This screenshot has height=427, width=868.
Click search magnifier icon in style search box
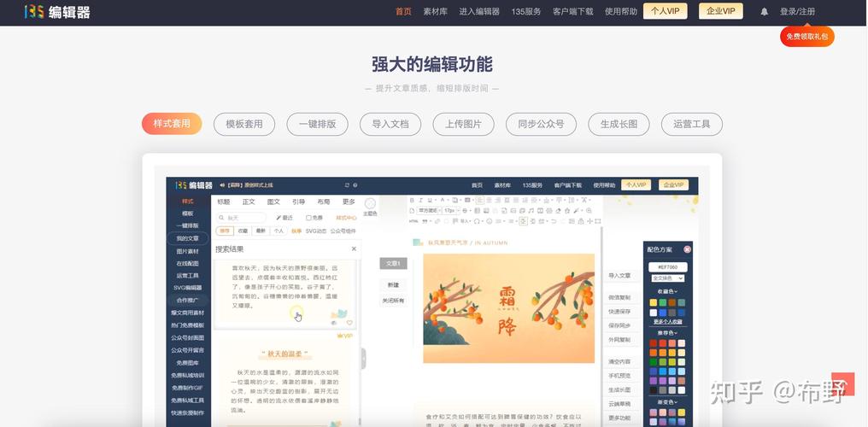[221, 218]
